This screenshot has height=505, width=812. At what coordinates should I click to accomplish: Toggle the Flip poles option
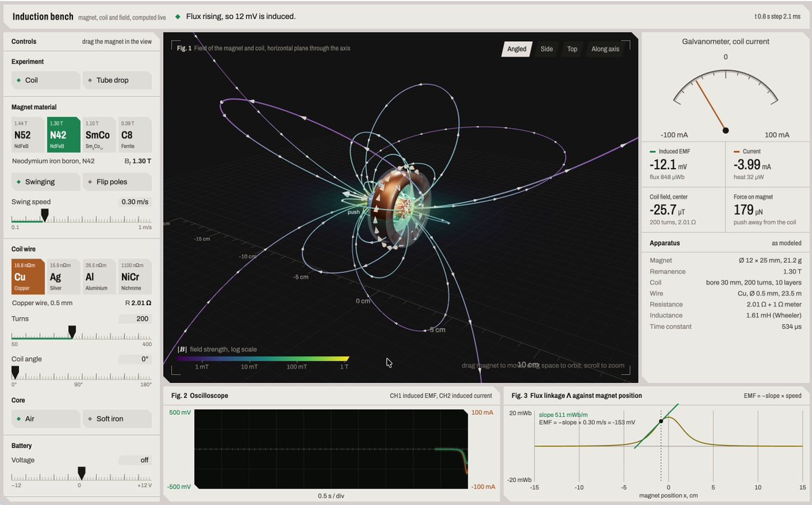[117, 182]
